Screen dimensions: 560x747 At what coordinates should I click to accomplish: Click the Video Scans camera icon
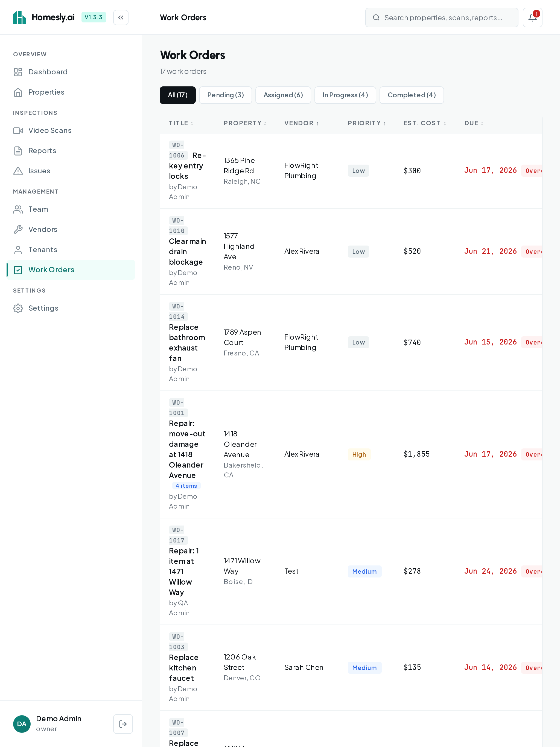tap(18, 130)
